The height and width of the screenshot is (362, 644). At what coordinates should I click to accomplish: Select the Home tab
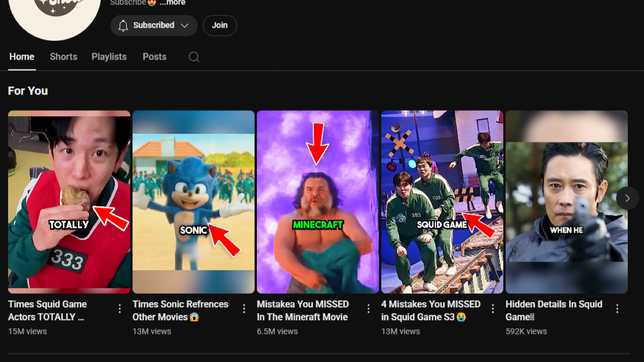tap(22, 57)
